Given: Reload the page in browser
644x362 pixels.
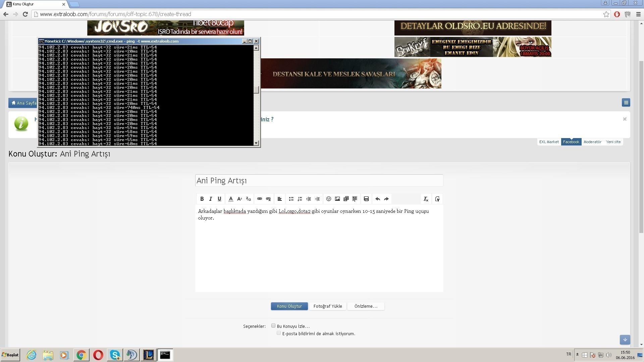Looking at the screenshot, I should coord(25,14).
